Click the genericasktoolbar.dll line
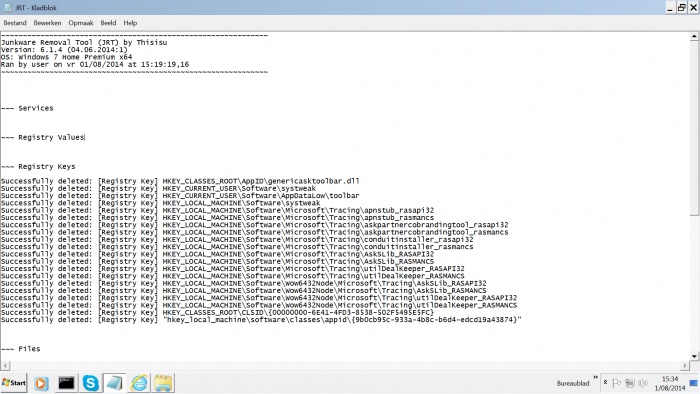 point(180,181)
